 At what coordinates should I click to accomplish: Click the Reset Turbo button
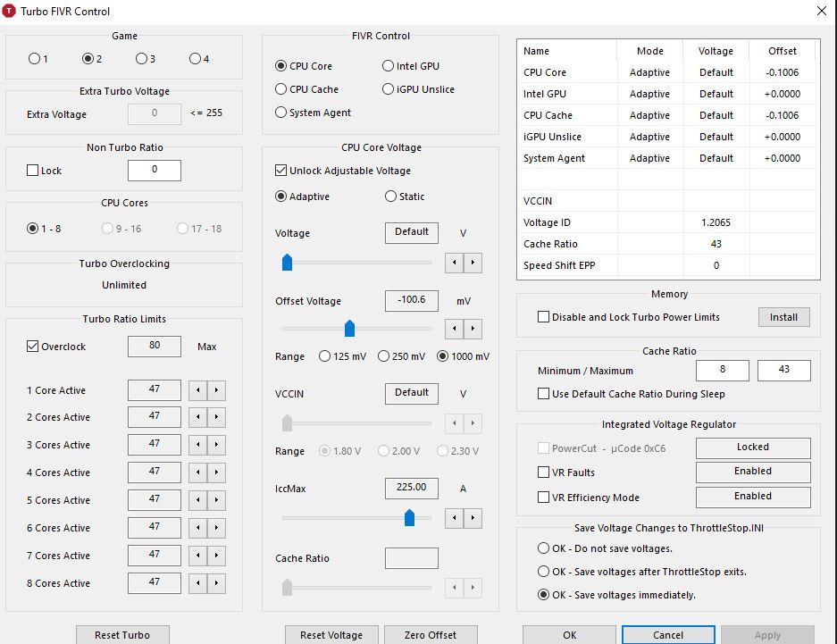[x=122, y=635]
